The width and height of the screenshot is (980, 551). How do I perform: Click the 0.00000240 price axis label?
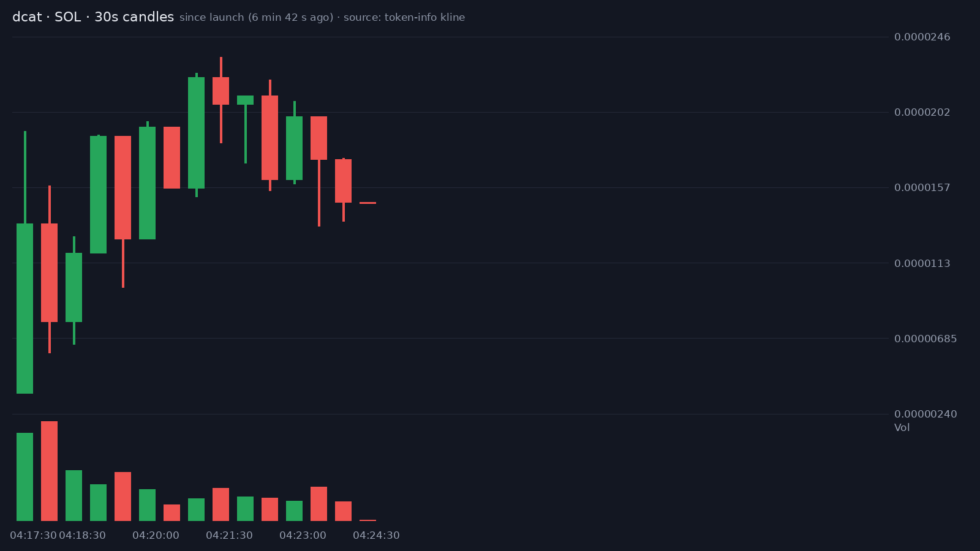925,414
